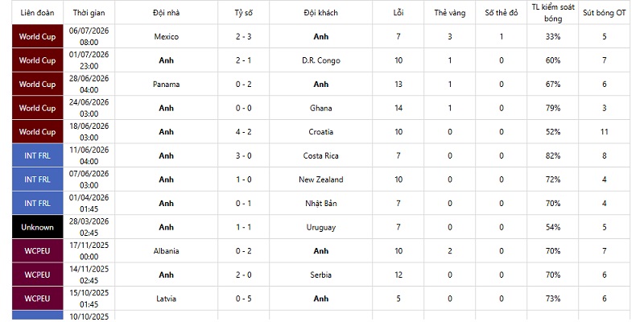Open the WCPEU badge for Albania match
The image size is (644, 322).
tap(37, 251)
